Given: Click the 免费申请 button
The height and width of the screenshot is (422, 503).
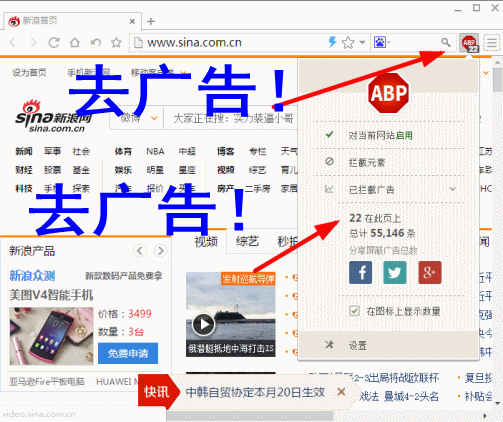Looking at the screenshot, I should tap(128, 353).
